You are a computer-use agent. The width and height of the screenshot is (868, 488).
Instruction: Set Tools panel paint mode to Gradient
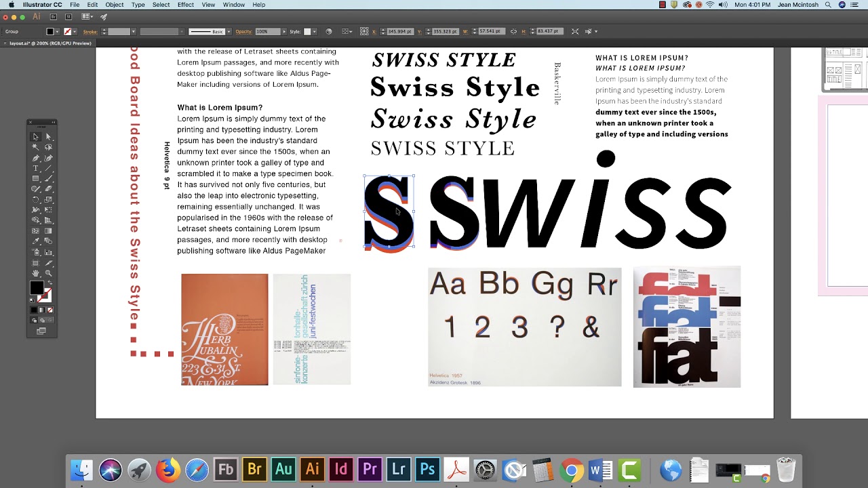click(42, 310)
